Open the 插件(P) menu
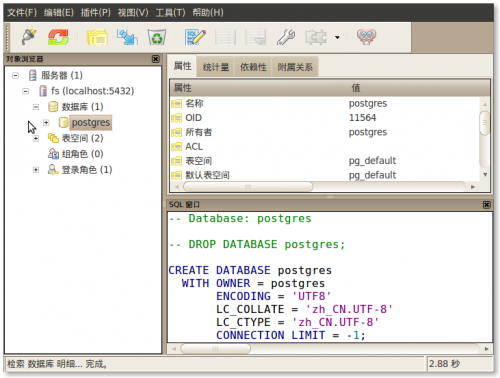 [x=96, y=13]
